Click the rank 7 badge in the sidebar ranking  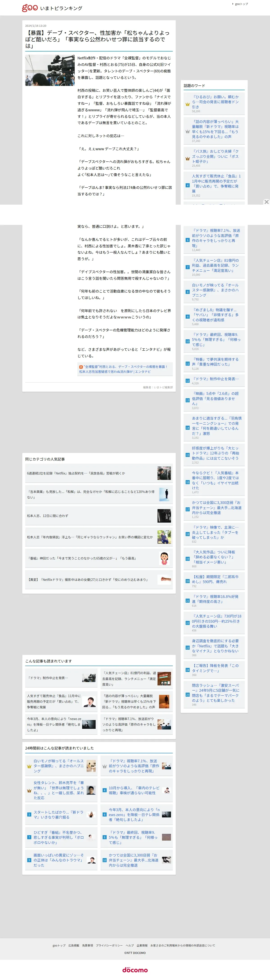pyautogui.click(x=187, y=267)
